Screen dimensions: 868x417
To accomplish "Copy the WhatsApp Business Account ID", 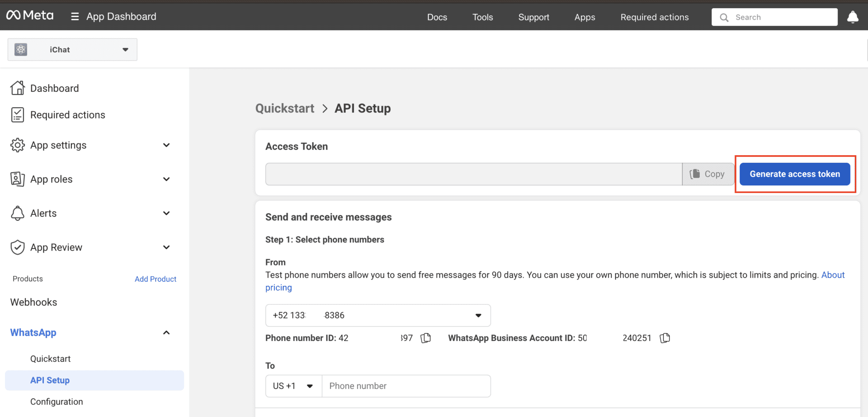I will [665, 338].
